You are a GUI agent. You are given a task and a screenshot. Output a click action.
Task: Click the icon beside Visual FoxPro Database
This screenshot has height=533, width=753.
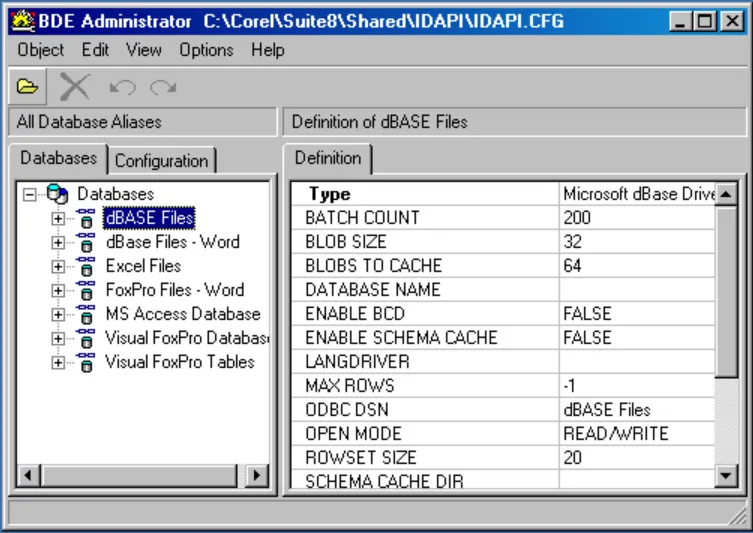[86, 338]
